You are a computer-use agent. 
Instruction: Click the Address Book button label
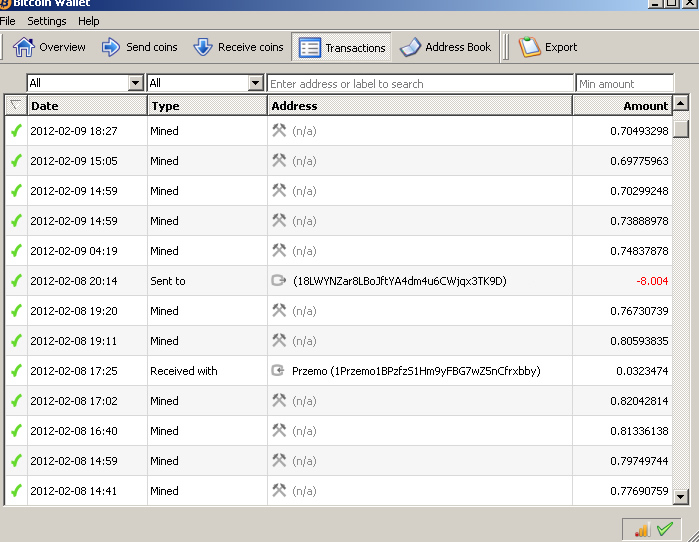[458, 47]
